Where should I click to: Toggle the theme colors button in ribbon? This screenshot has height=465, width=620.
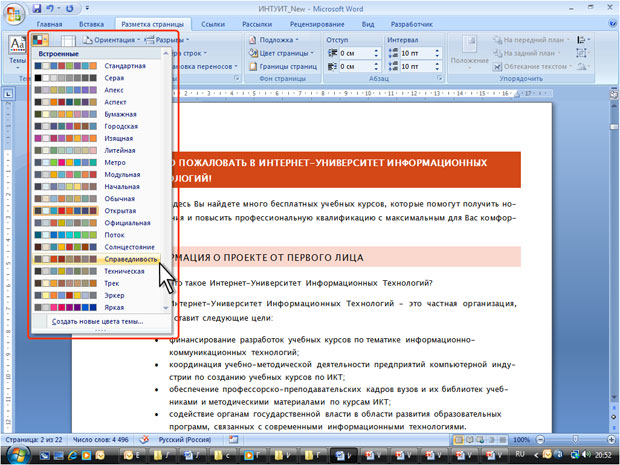(x=40, y=40)
